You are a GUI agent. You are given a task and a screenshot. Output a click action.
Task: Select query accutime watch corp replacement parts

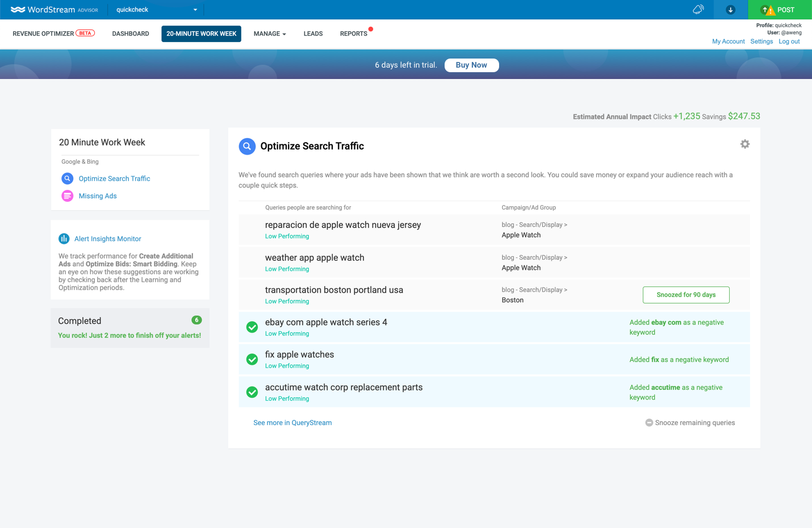coord(344,388)
